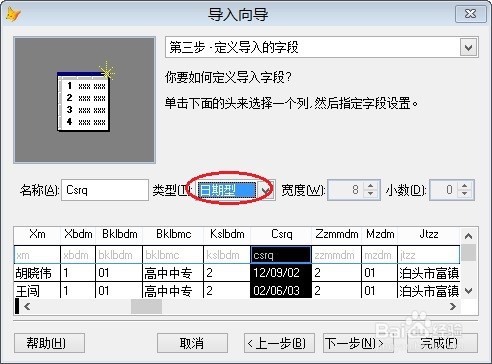Viewport: 492px width, 364px height.
Task: Click the xm cell in the first row
Action: [37, 255]
